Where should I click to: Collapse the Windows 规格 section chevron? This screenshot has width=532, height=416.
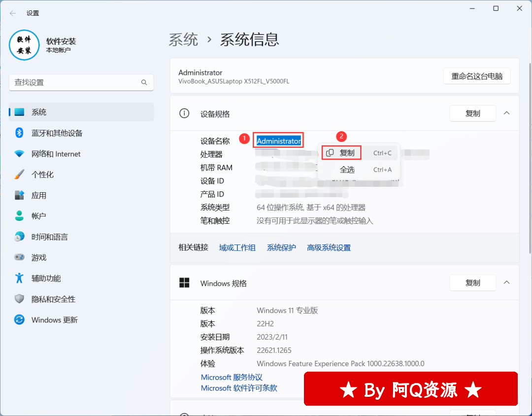click(506, 282)
